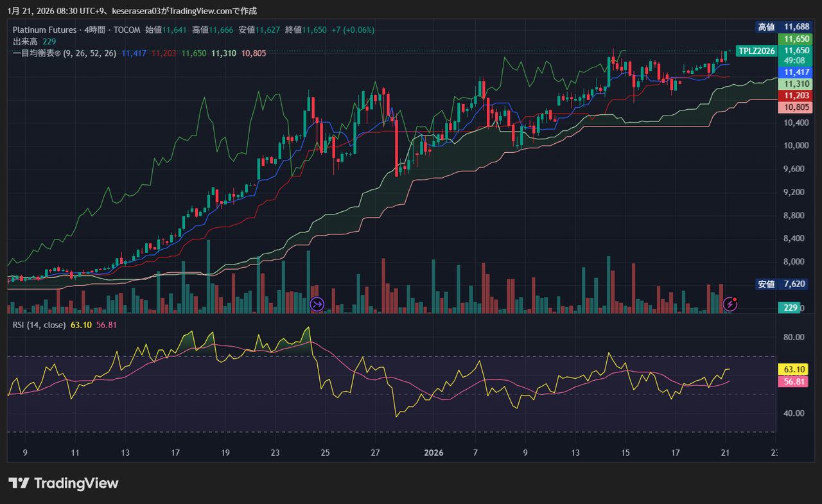This screenshot has height=504, width=822.
Task: Click the TPLZ2026 symbol price label
Action: coord(756,51)
